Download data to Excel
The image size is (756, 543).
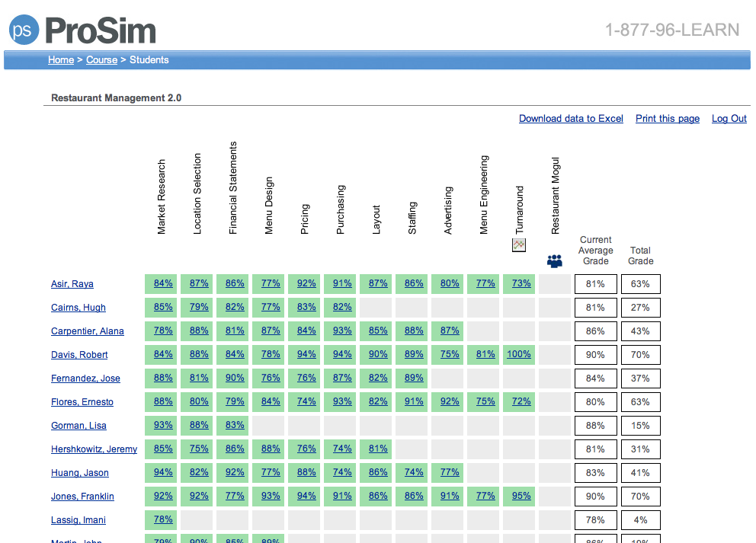571,119
